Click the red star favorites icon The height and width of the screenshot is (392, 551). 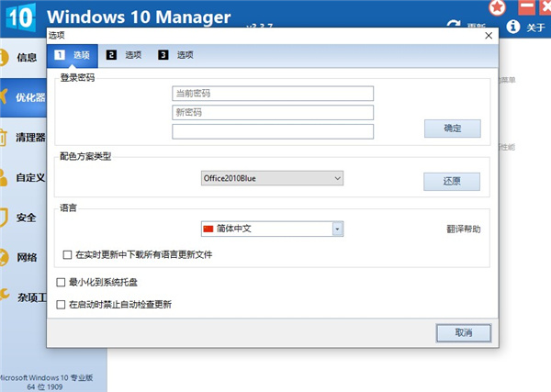497,7
